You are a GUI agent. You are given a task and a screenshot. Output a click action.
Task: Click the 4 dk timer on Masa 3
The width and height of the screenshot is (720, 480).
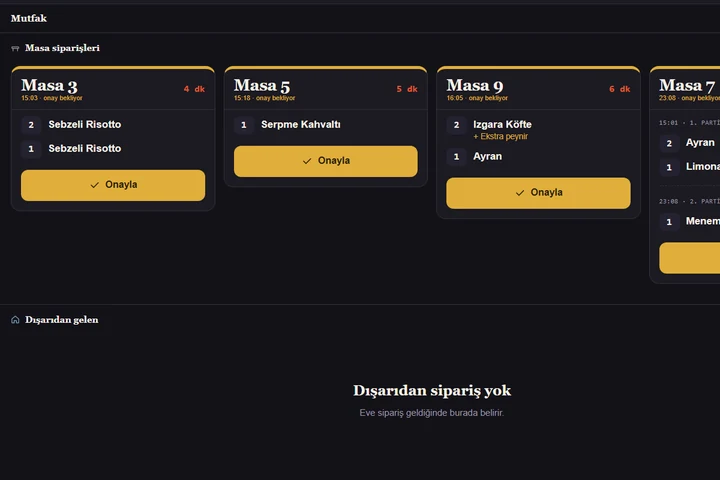[x=194, y=89]
